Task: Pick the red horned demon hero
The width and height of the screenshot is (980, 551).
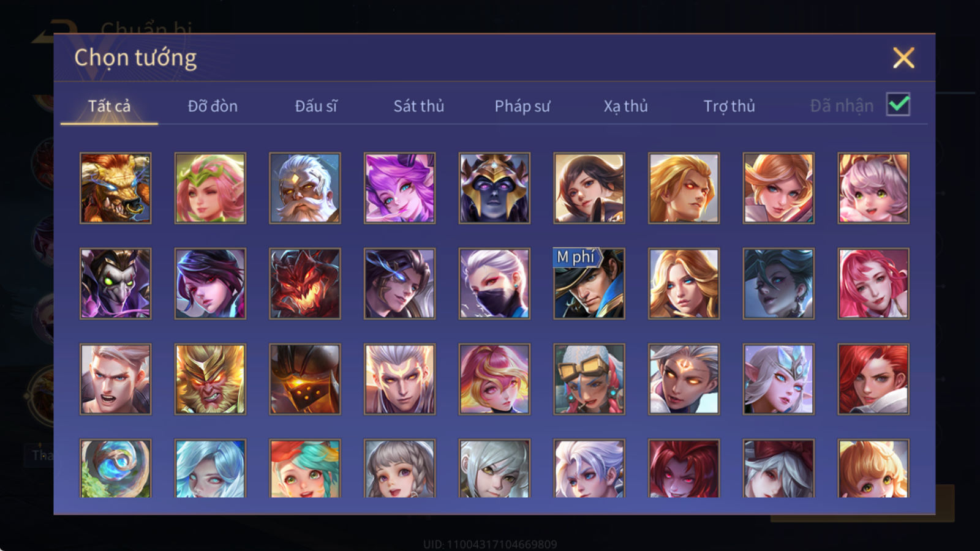Action: coord(305,283)
